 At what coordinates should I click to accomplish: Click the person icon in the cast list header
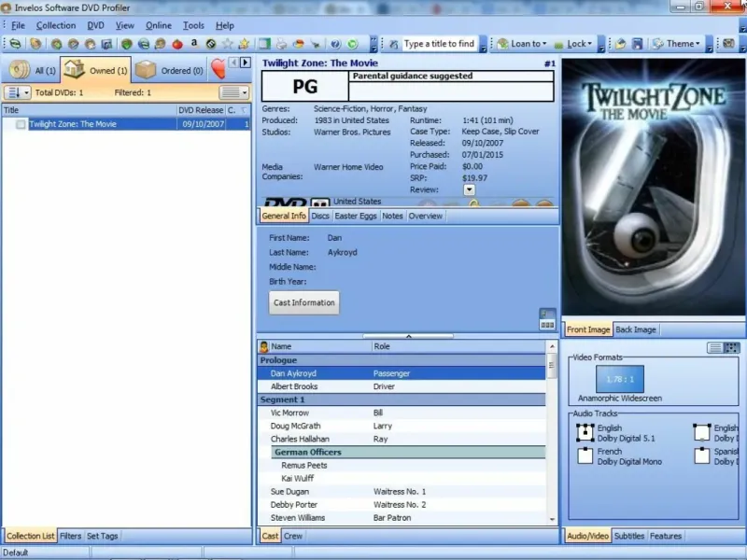264,346
